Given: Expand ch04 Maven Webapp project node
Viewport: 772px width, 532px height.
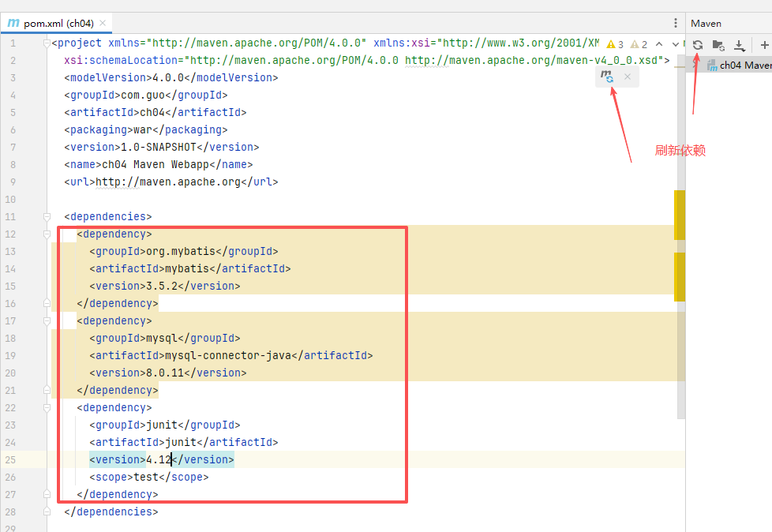Looking at the screenshot, I should coord(695,66).
